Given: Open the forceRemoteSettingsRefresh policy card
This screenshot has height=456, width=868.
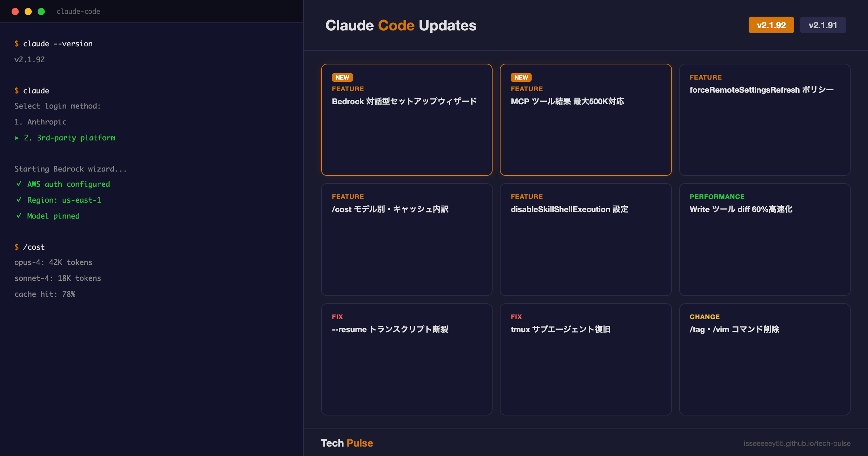Looking at the screenshot, I should coord(765,119).
